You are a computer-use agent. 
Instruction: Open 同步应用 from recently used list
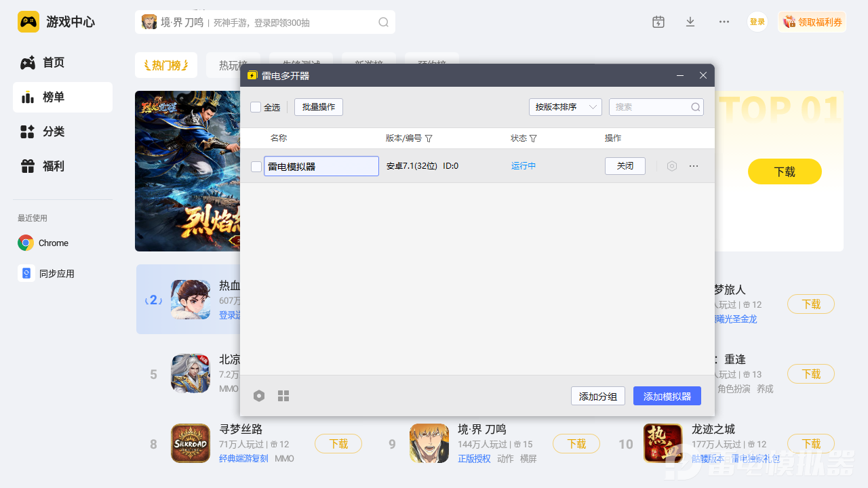(x=46, y=273)
